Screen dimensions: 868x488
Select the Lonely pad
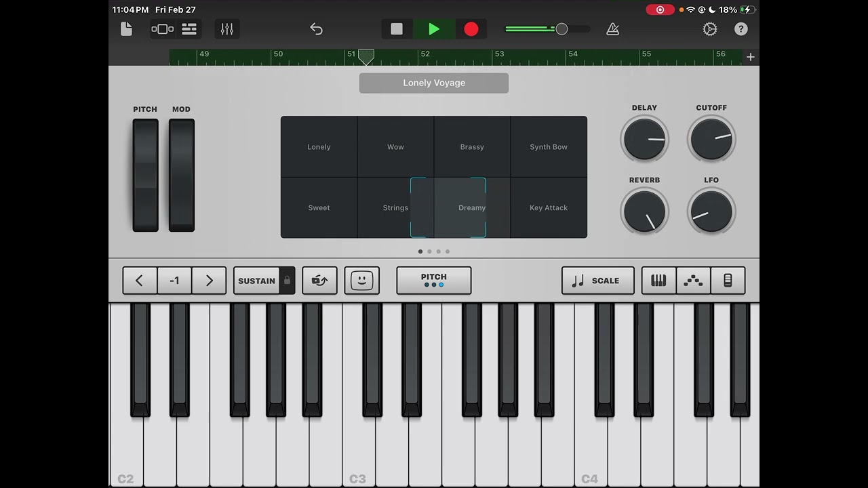pyautogui.click(x=319, y=146)
